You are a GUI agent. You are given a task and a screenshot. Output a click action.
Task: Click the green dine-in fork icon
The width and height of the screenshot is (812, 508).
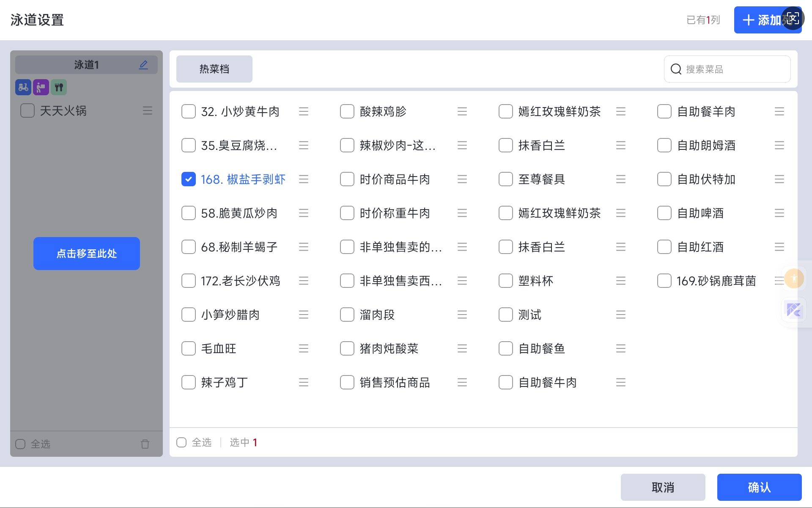tap(59, 87)
